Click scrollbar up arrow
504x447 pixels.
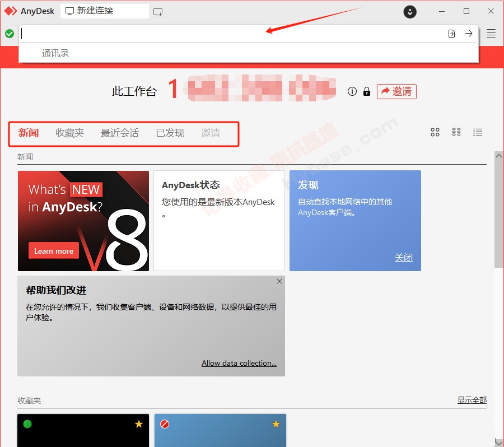pos(499,156)
